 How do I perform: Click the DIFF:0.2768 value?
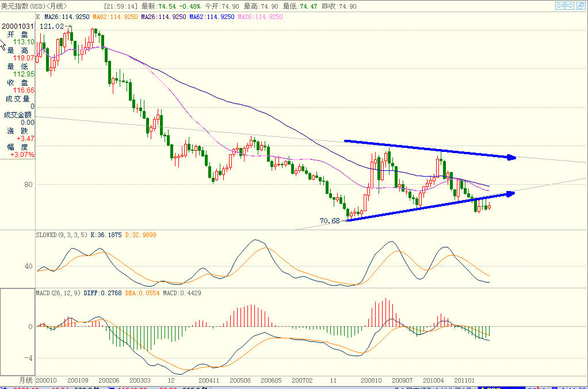(x=103, y=293)
